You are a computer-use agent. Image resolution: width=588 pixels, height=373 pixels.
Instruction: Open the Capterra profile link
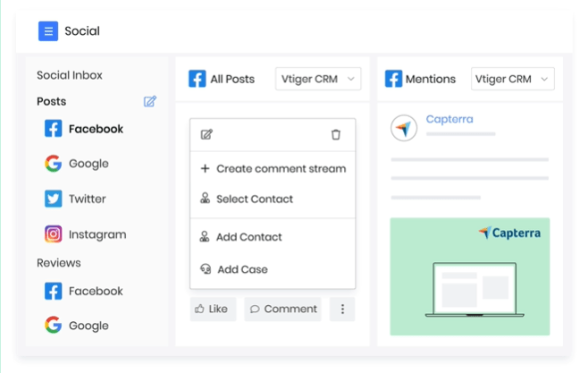pyautogui.click(x=449, y=119)
